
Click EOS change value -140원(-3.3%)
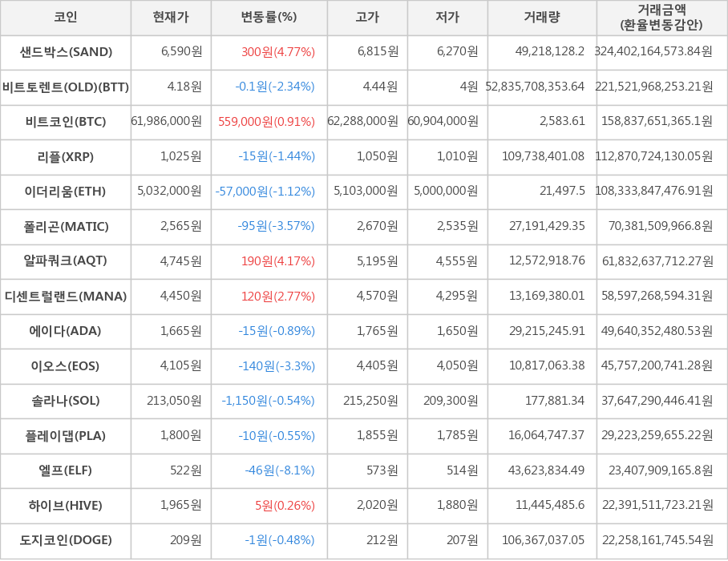pos(277,366)
